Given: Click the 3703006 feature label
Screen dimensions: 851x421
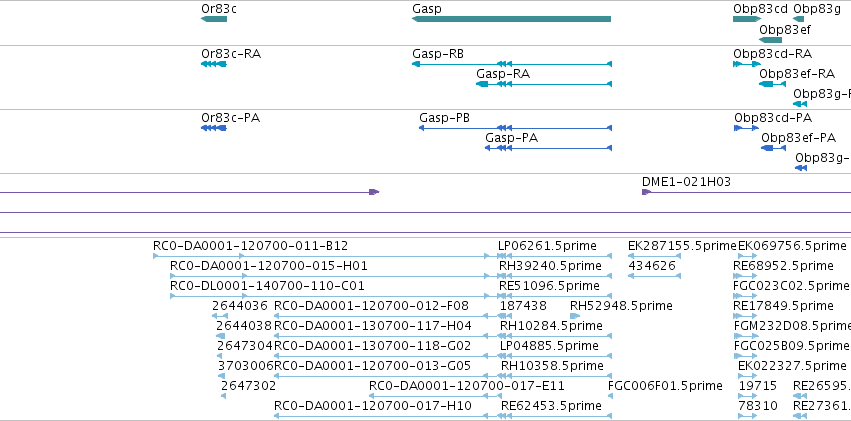Looking at the screenshot, I should tap(246, 366).
